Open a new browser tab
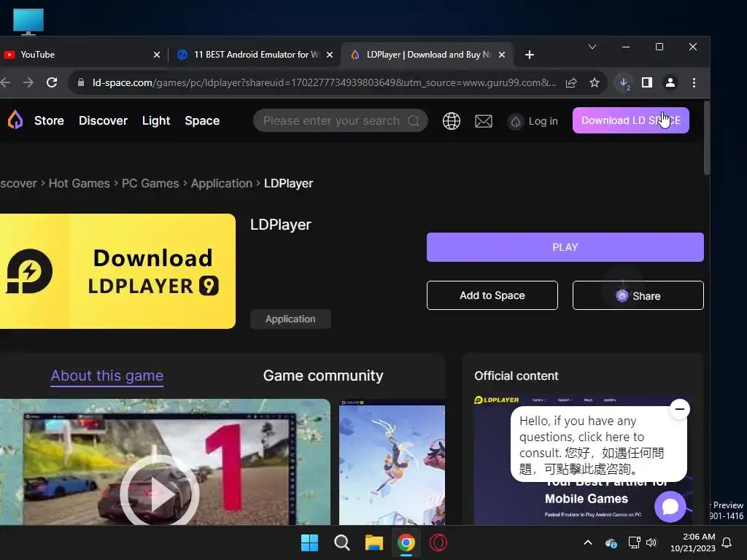Screen dimensions: 747x560 [x=530, y=55]
